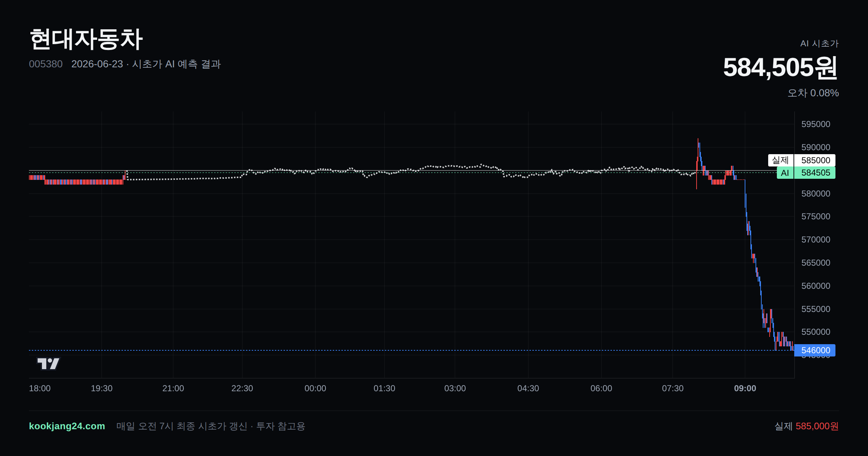
Task: Click the 595000 price axis label
Action: 816,124
